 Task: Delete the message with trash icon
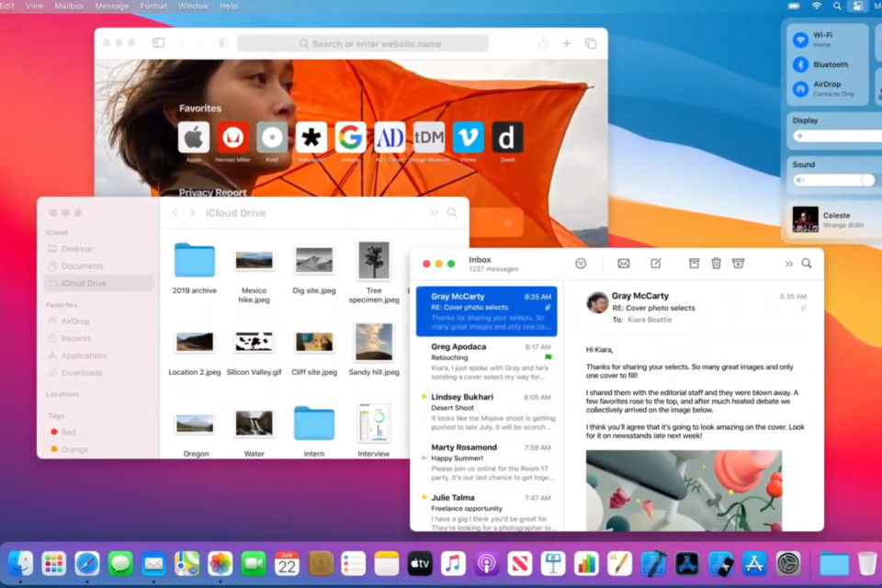coord(717,264)
